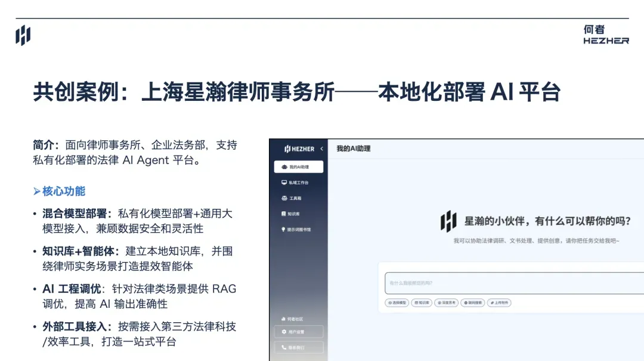Click the gear icon in 用户设置

click(284, 332)
